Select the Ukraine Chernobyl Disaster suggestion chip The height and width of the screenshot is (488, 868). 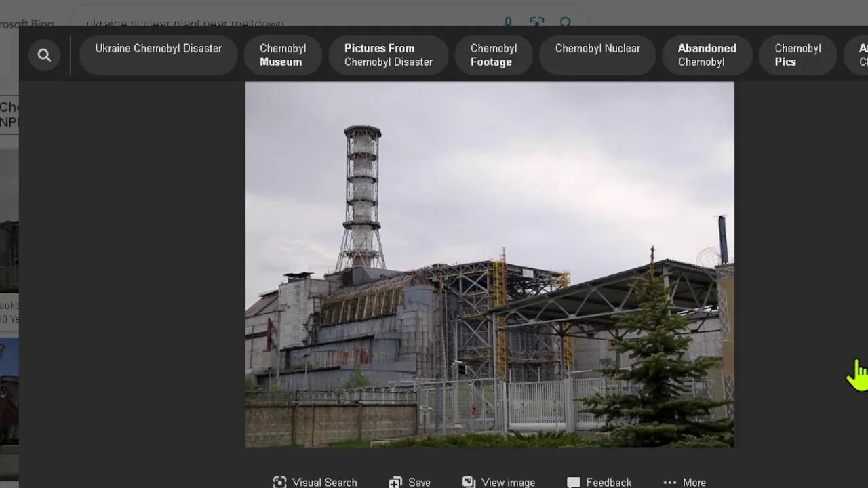[159, 55]
